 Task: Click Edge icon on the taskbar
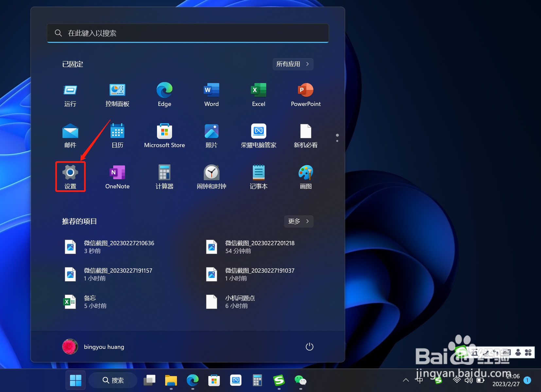click(x=192, y=381)
